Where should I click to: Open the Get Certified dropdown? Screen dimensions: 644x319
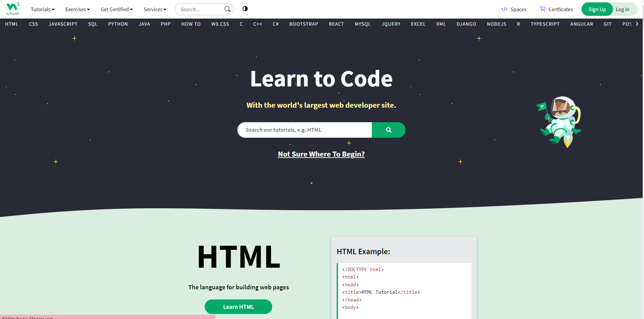point(117,9)
